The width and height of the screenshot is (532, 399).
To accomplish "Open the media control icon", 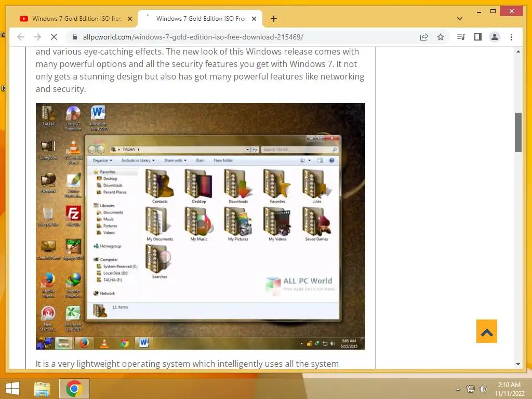I will click(x=461, y=37).
